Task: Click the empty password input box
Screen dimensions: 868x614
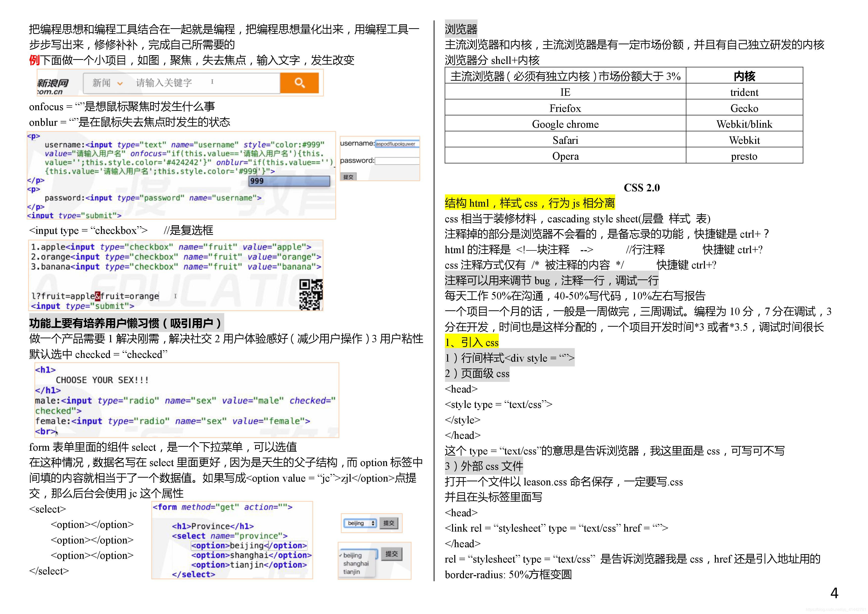Action: point(397,161)
